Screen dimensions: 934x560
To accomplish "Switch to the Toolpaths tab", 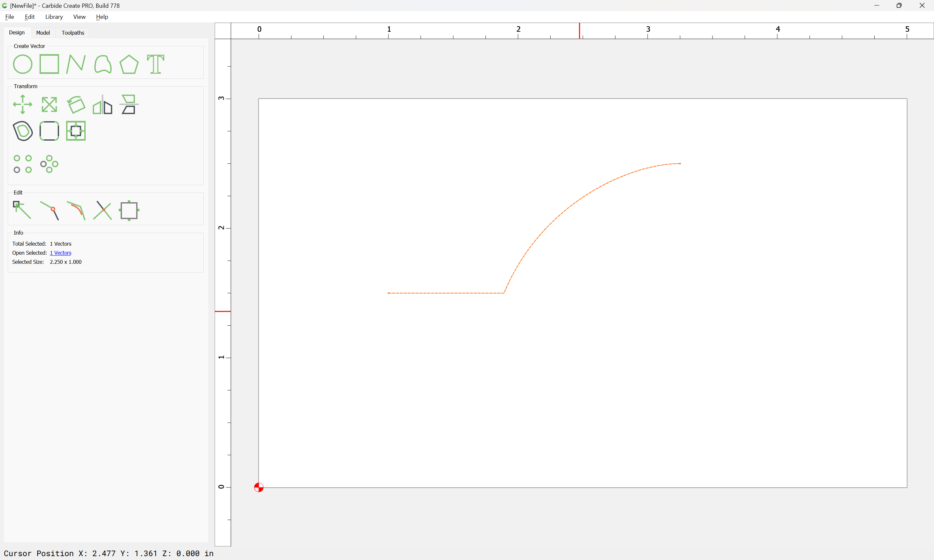I will tap(73, 33).
